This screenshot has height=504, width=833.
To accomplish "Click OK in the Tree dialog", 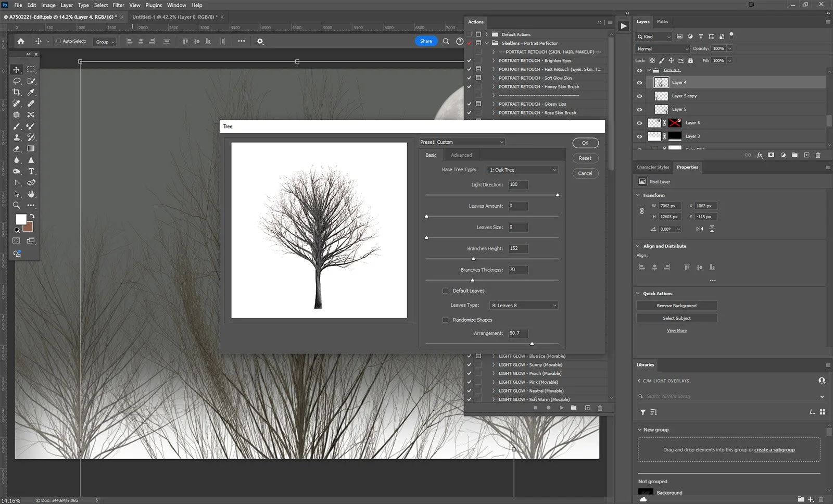I will (585, 143).
